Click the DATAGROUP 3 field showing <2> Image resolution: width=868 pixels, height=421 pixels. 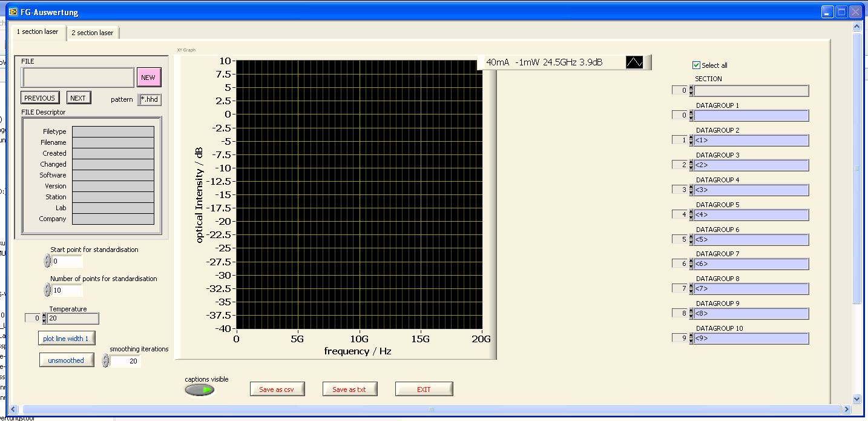pos(751,165)
